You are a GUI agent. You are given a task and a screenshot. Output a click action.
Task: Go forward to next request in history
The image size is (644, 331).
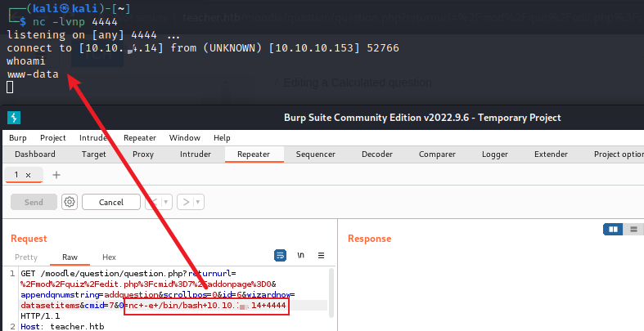186,202
